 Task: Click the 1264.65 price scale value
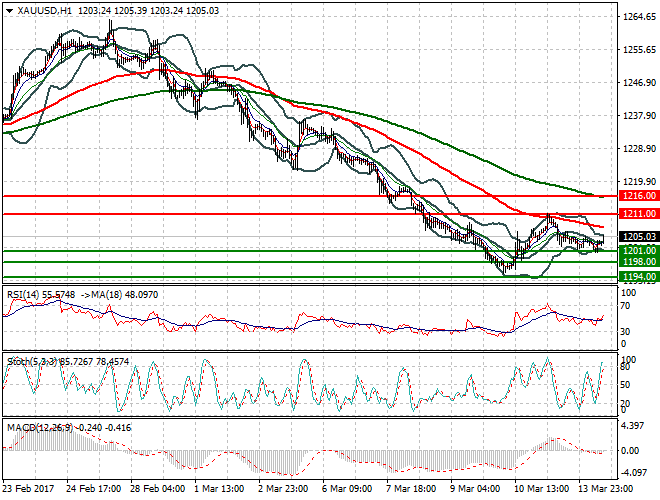637,17
